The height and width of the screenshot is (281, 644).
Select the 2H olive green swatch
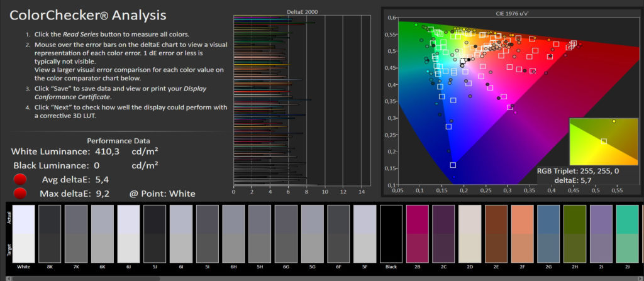click(x=575, y=234)
